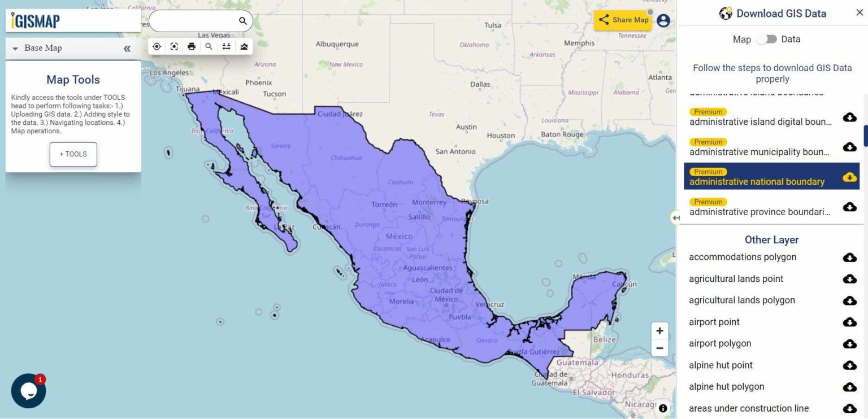This screenshot has width=868, height=419.
Task: Open the print map tool
Action: [192, 46]
